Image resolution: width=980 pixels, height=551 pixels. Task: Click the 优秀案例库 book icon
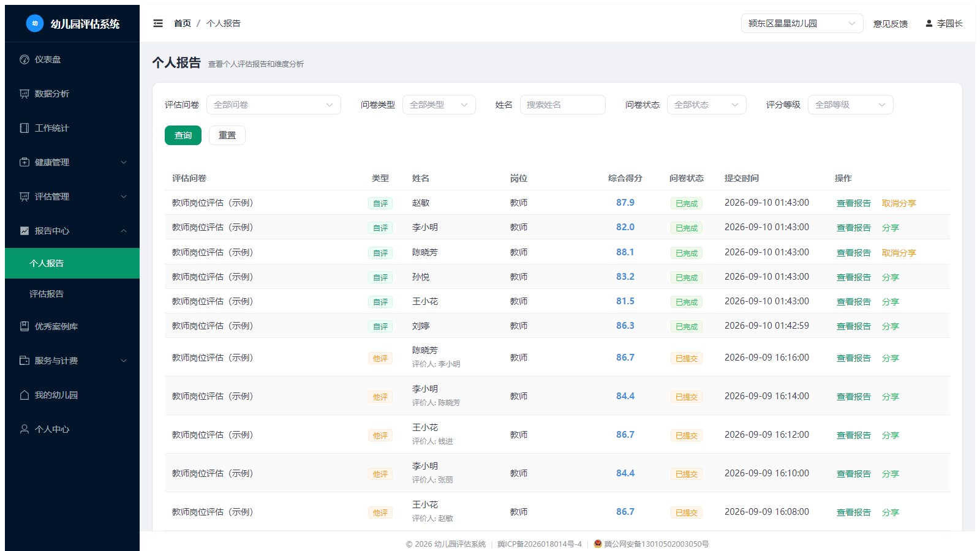pos(24,326)
